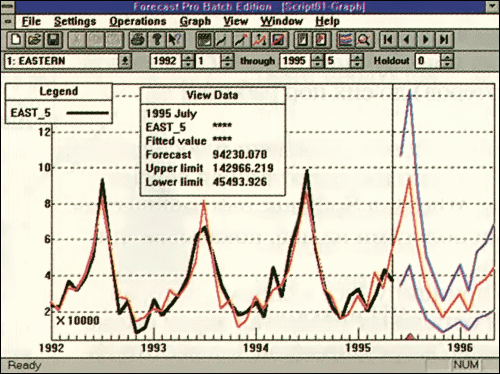This screenshot has width=500, height=374.
Task: Go to the previous series arrow
Action: pos(407,40)
